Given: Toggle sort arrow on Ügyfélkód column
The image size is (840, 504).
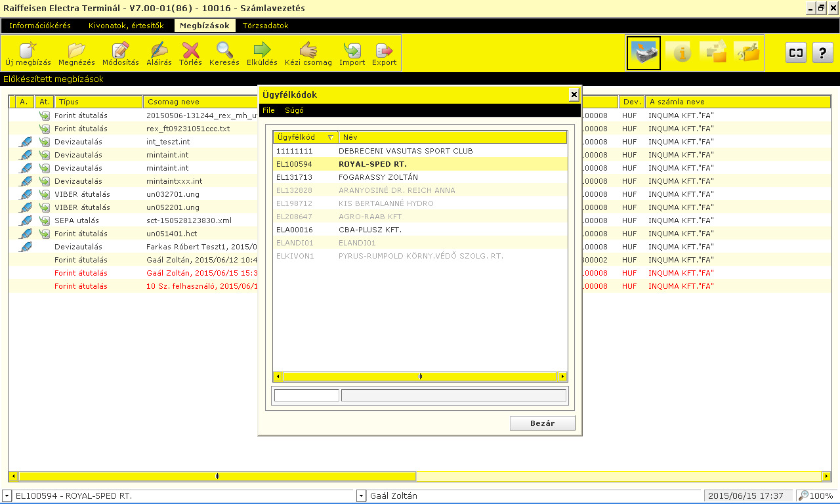Looking at the screenshot, I should click(330, 138).
